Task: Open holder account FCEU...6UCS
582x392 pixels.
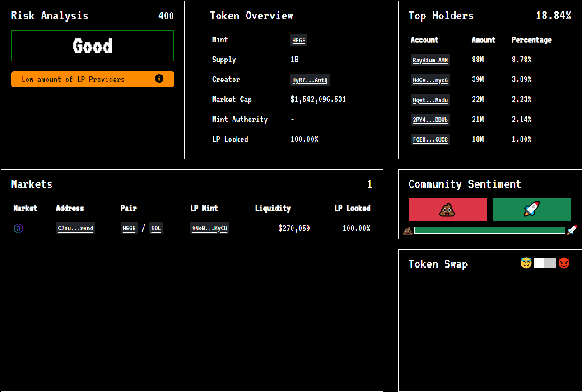Action: 430,140
